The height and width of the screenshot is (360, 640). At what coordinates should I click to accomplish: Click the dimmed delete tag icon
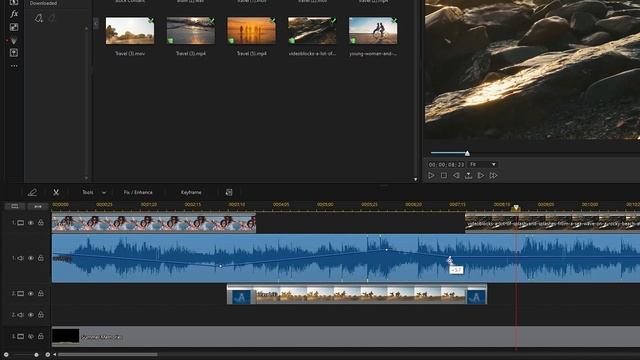tap(52, 18)
